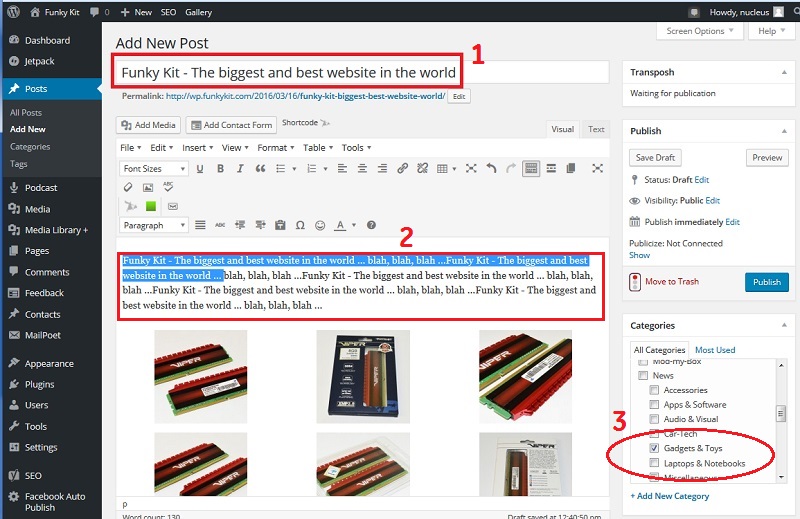Click Add Media button
The image size is (800, 519).
point(148,125)
